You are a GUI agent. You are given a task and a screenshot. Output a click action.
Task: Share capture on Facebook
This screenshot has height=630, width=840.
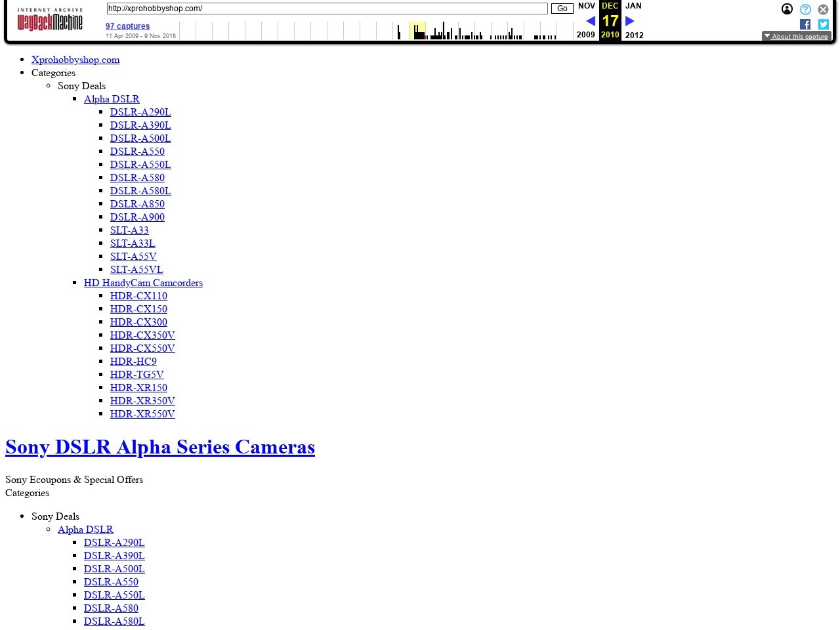tap(805, 24)
